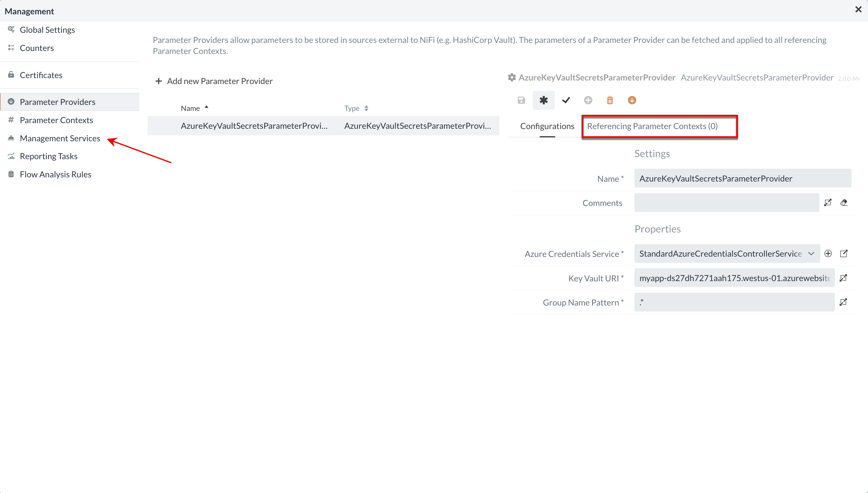
Task: Click the apply changes checkmark icon
Action: pyautogui.click(x=566, y=100)
